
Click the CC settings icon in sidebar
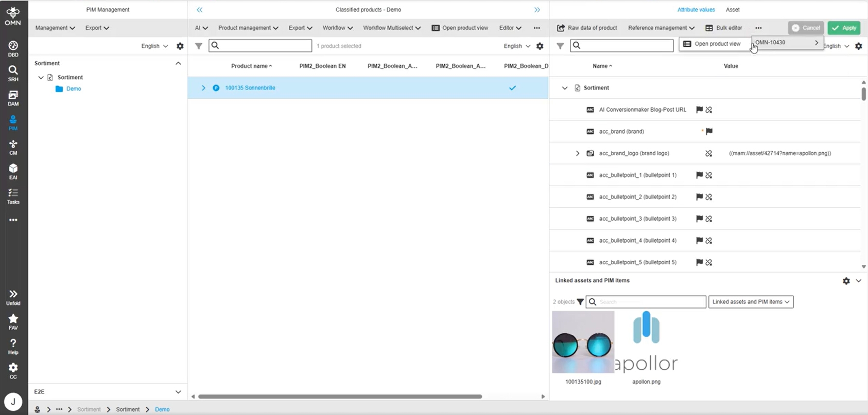coord(13,371)
